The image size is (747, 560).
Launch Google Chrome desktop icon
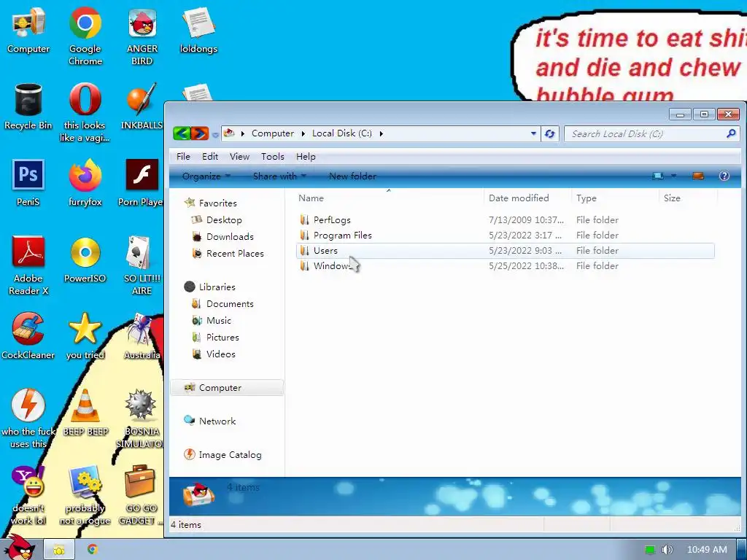85,36
